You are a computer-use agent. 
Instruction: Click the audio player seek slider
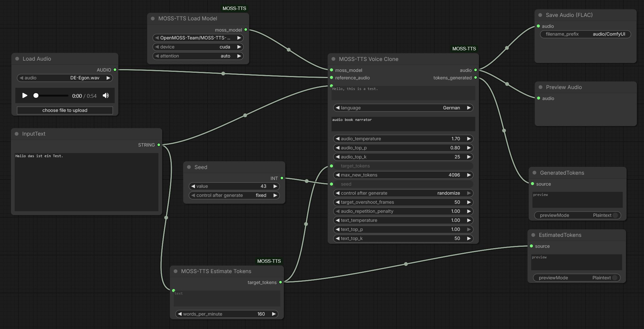pyautogui.click(x=51, y=96)
